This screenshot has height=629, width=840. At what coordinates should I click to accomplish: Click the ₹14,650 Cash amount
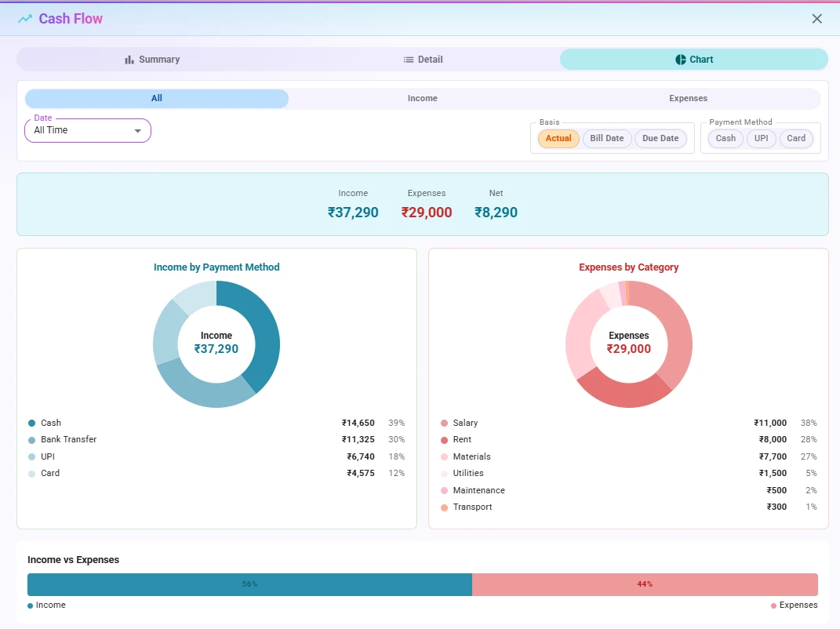(x=358, y=424)
